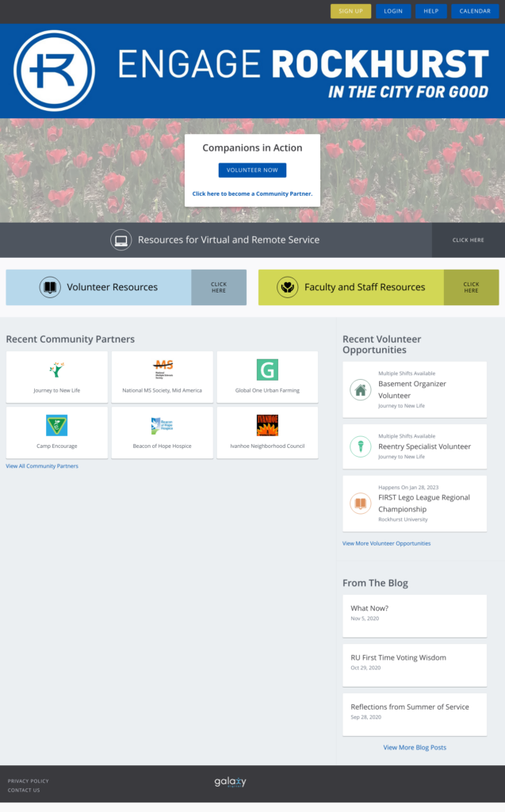Open the What Now? blog post
Viewport: 505px width, 812px height.
[369, 608]
